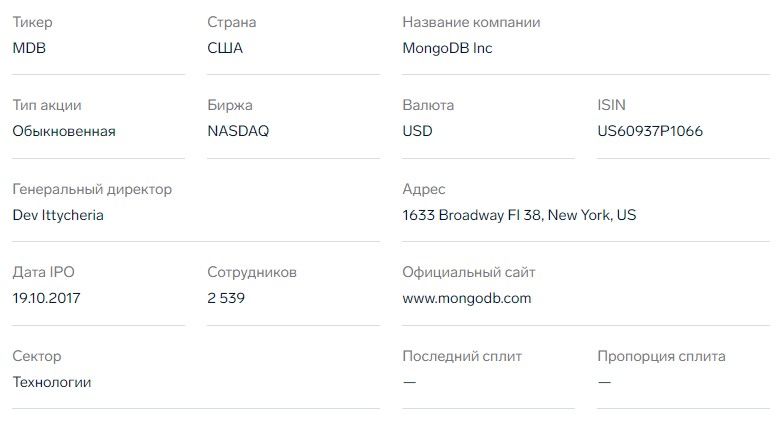The height and width of the screenshot is (421, 776).
Task: Click the 1633 Broadway address text
Action: (x=518, y=215)
